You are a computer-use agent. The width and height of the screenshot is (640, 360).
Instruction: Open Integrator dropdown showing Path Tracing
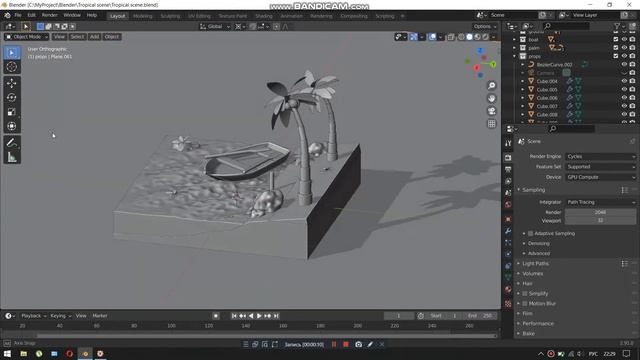(x=600, y=202)
